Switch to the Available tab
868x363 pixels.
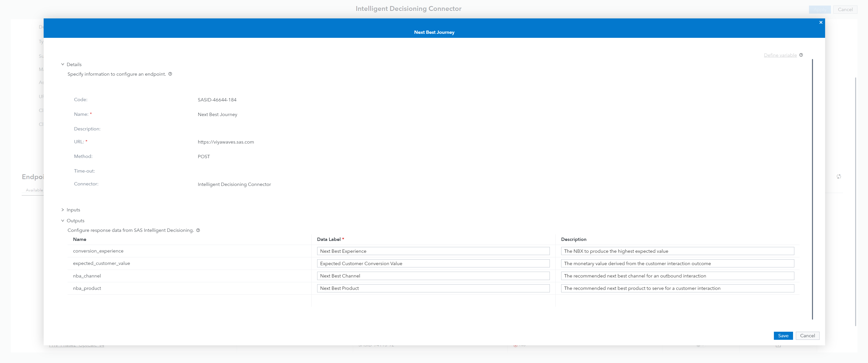coord(34,190)
